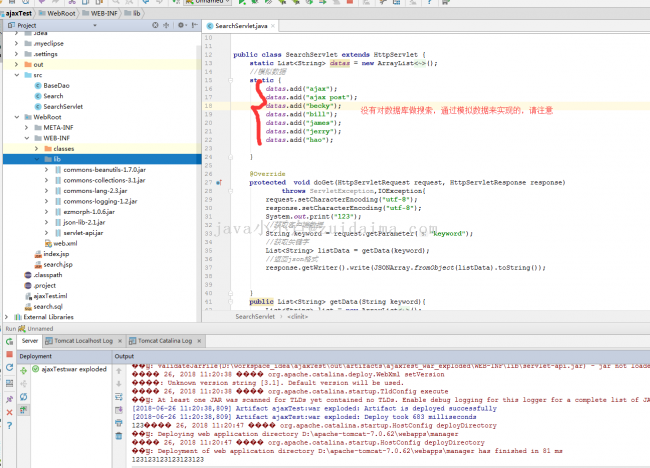Toggle code folding at the doGet throws line

(x=230, y=191)
